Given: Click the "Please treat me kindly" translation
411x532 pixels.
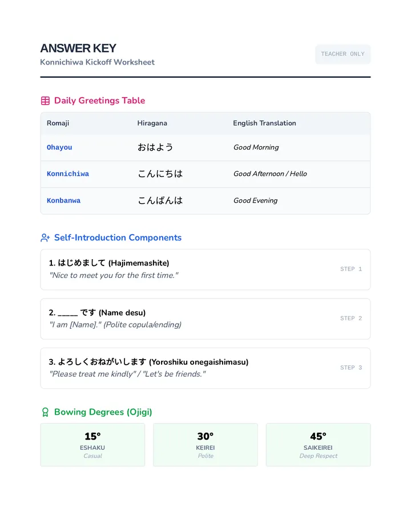Looking at the screenshot, I should pyautogui.click(x=128, y=374).
